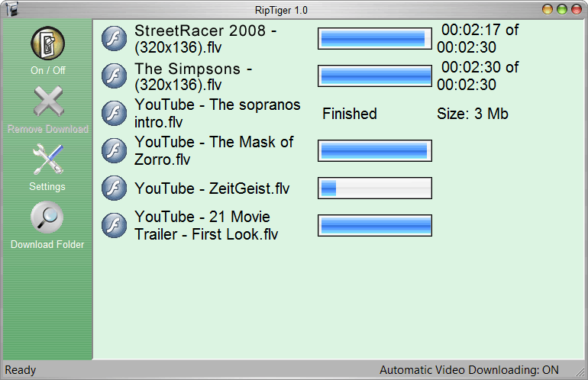
Task: Select the Flash icon beside The Simpsons
Action: point(114,76)
